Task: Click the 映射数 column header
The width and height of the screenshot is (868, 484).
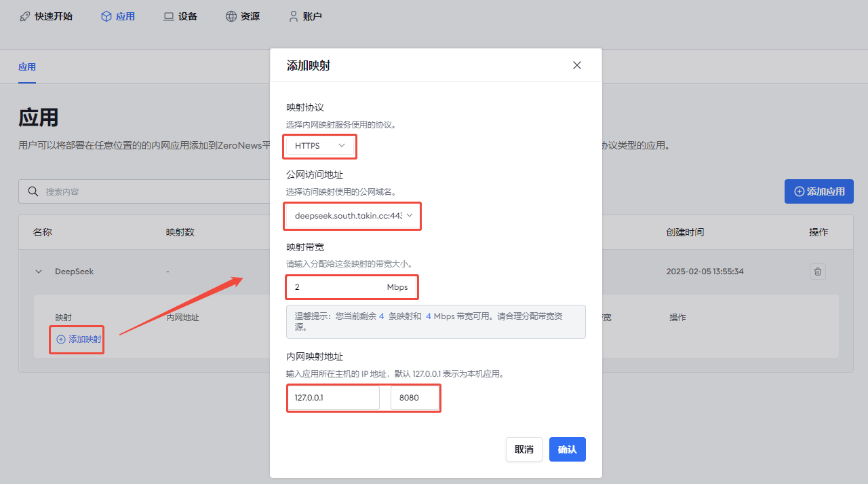Action: coord(180,232)
